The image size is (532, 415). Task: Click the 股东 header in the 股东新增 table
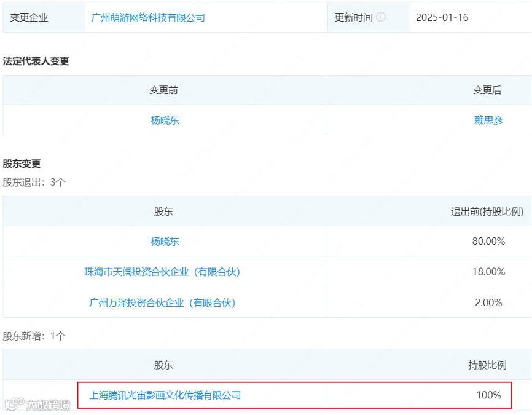click(x=163, y=365)
